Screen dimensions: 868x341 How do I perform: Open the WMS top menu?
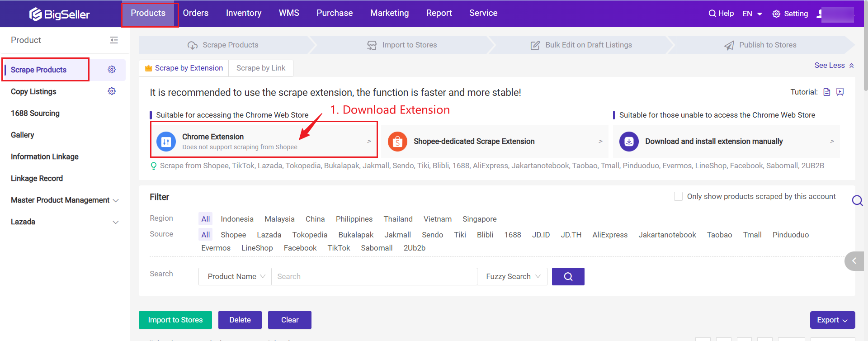coord(289,13)
